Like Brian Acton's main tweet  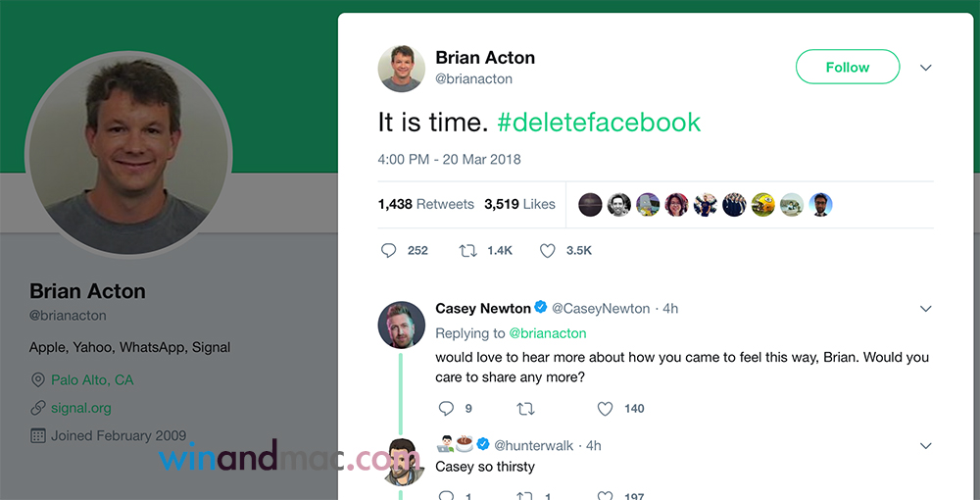coord(548,251)
